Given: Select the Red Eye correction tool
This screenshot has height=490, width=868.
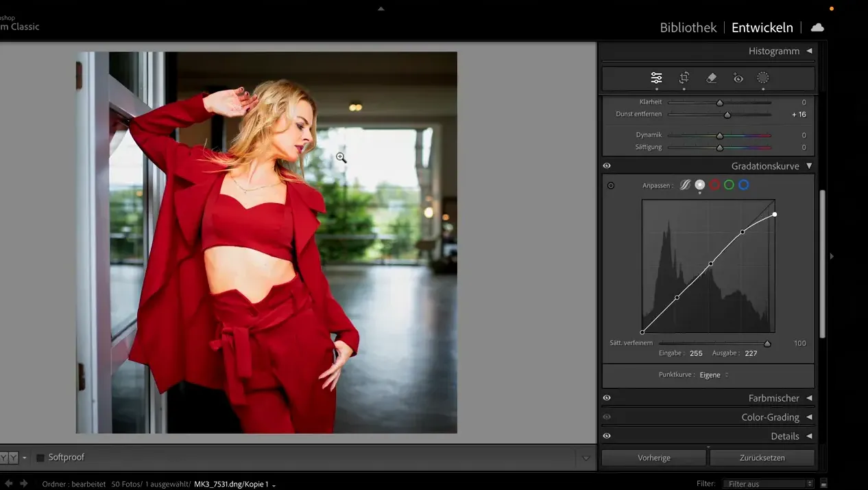Looking at the screenshot, I should click(738, 78).
